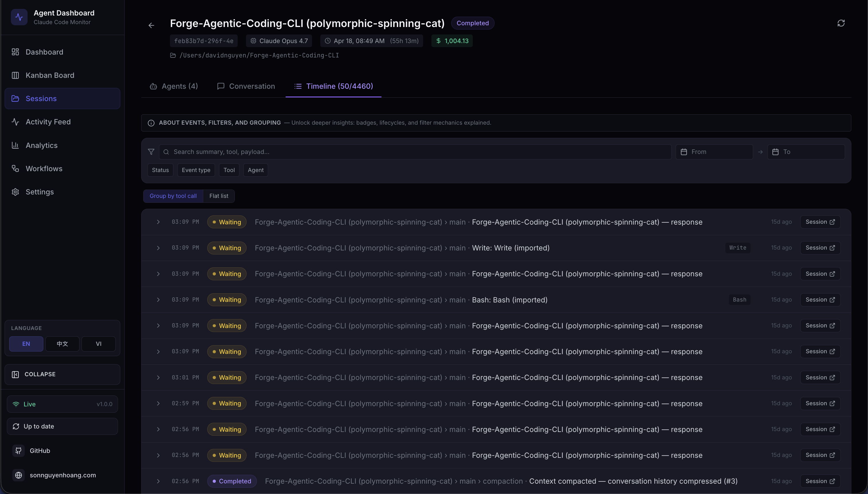Select Sessions in the sidebar
The image size is (868, 494).
click(x=62, y=99)
